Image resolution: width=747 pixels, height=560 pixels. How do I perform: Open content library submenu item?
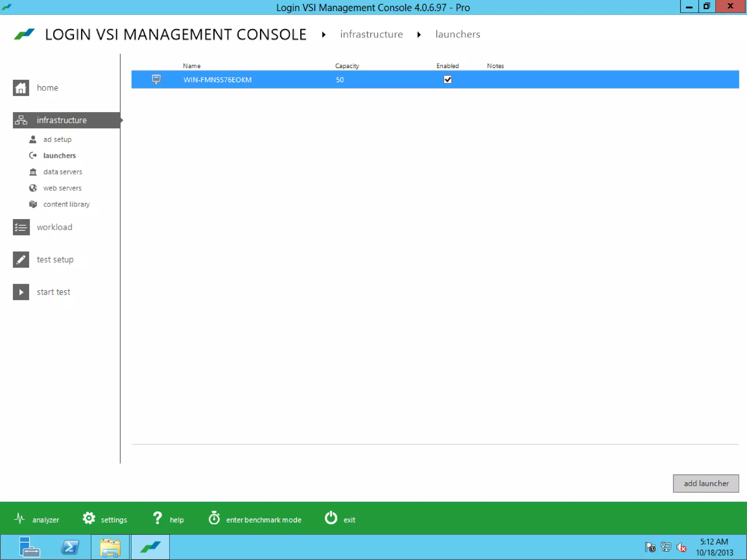coord(66,204)
